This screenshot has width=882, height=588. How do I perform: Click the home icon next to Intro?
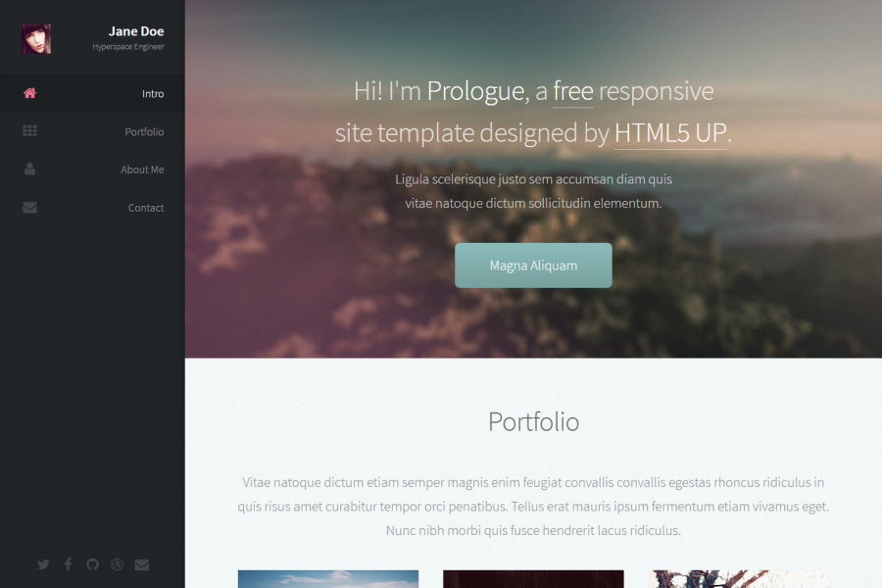point(29,94)
